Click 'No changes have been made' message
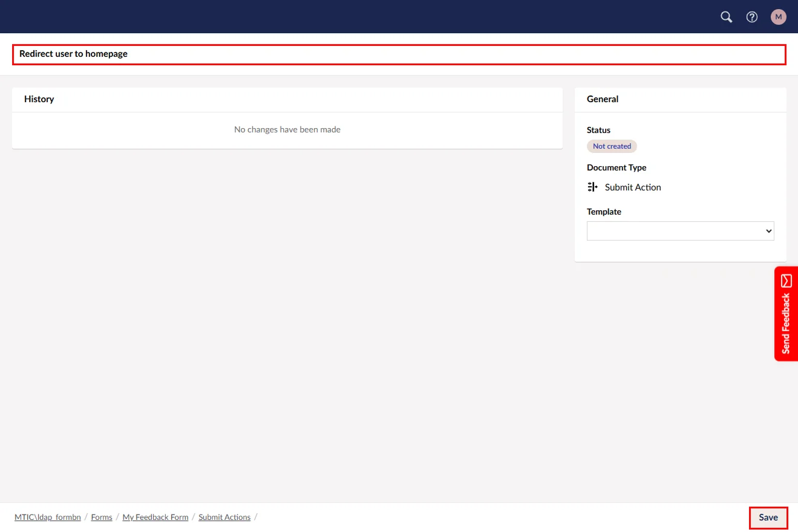The width and height of the screenshot is (798, 532). pyautogui.click(x=287, y=130)
